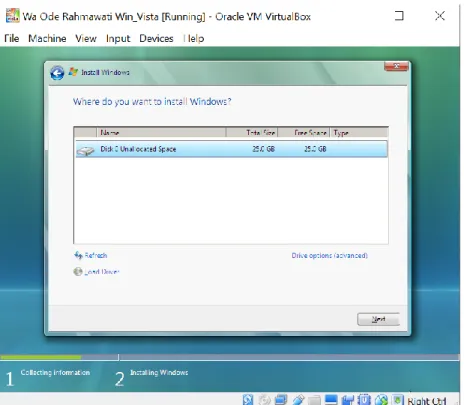
Task: Open Drive options (advanced)
Action: [329, 256]
